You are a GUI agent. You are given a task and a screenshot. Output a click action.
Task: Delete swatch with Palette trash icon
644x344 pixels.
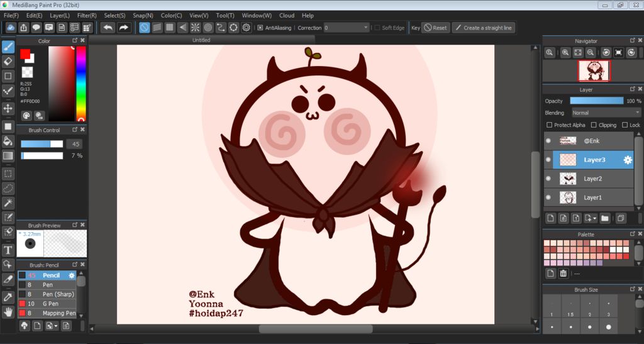[x=563, y=274]
